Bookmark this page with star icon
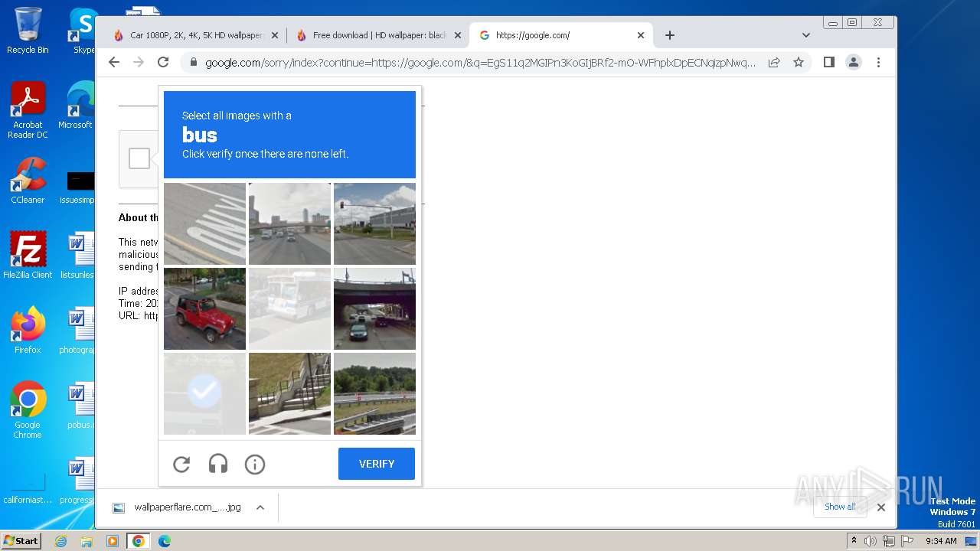The image size is (980, 551). point(799,62)
